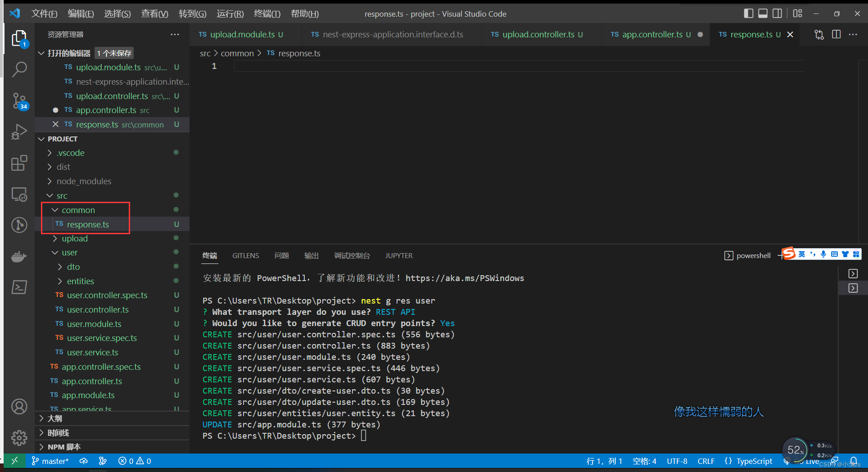Viewport: 868px width, 472px height.
Task: Open the Remote Explorer icon
Action: (x=19, y=195)
